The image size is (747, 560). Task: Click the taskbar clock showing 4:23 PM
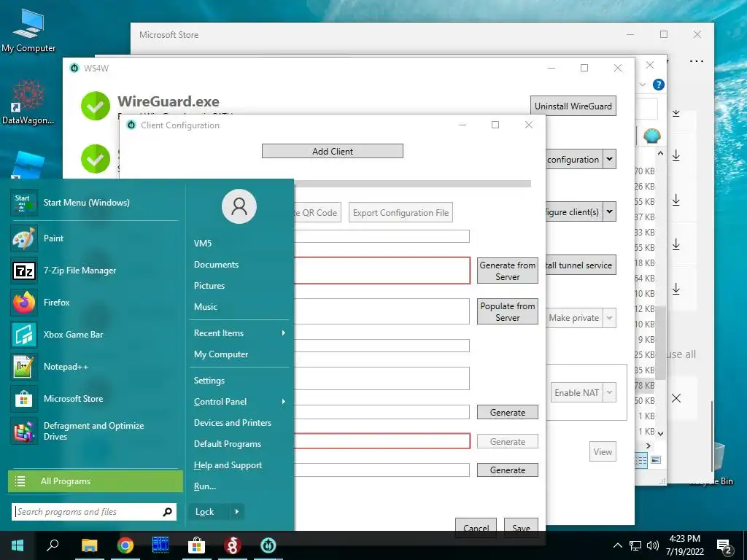click(684, 545)
